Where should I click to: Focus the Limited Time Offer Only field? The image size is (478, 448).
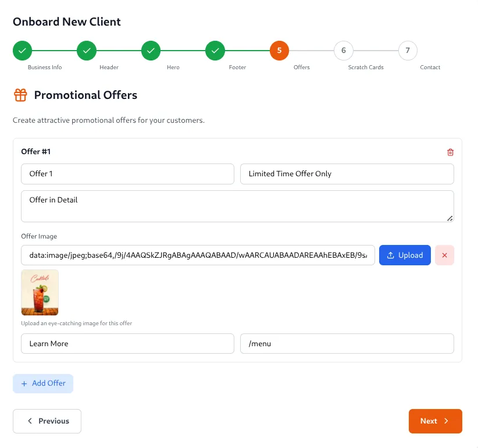click(347, 174)
